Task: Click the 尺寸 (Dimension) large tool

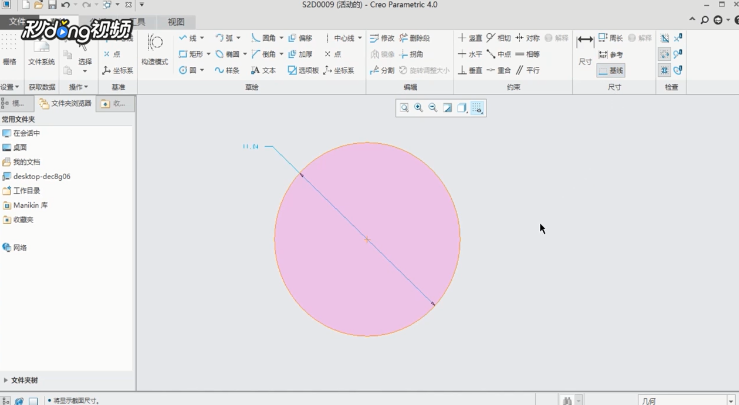Action: [585, 50]
